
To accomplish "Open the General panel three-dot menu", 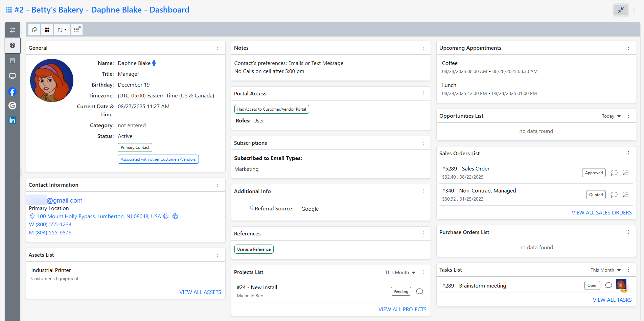I will coord(218,48).
